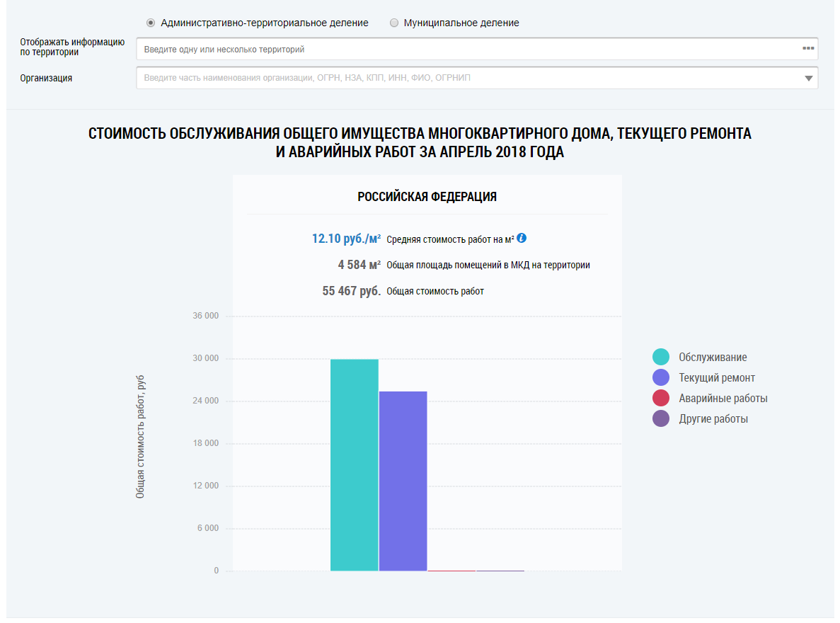Expand the Организация dropdown arrow
Screen dimensions: 840x623
tap(809, 79)
